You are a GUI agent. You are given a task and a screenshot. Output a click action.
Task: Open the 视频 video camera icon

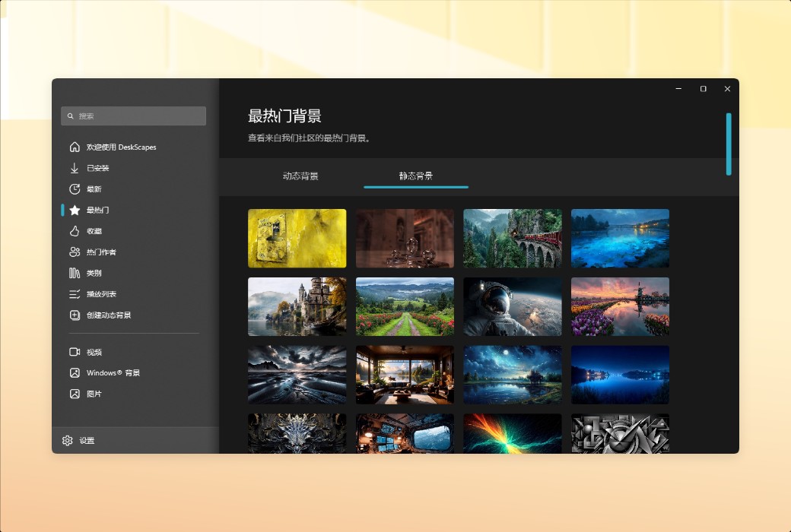(74, 352)
